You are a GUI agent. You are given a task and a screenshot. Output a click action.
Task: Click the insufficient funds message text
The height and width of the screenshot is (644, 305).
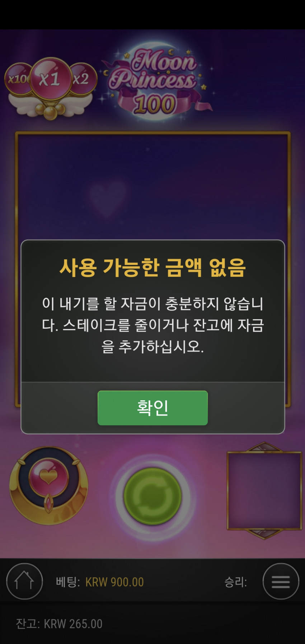[152, 325]
